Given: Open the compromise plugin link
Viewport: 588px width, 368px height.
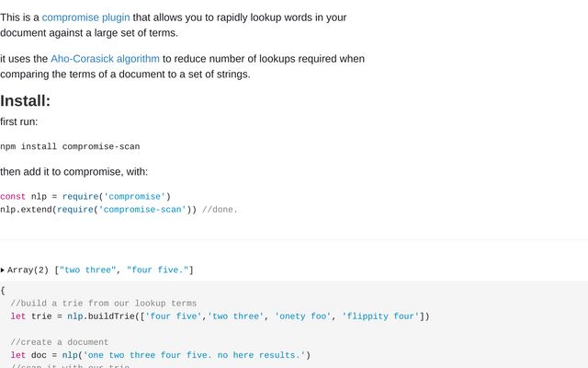Looking at the screenshot, I should [x=85, y=17].
